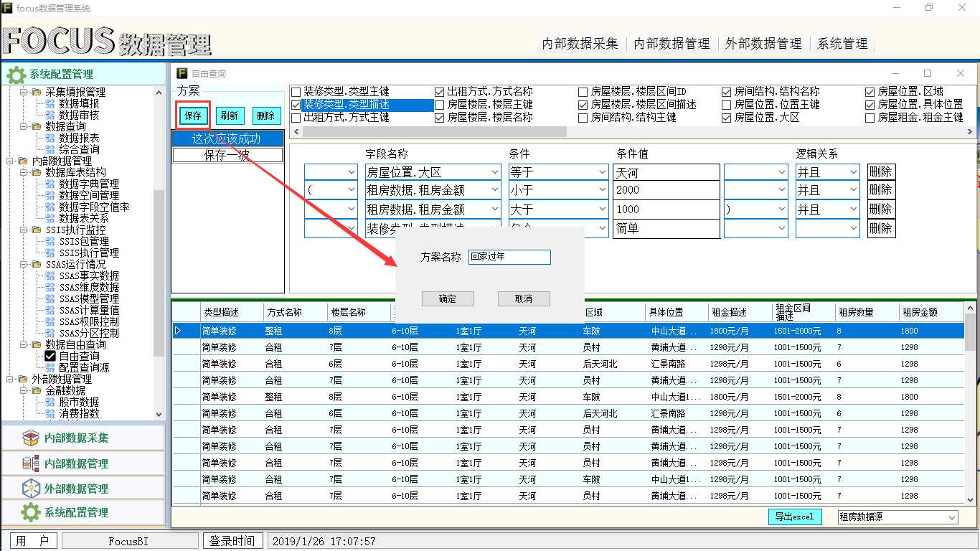The width and height of the screenshot is (980, 551).
Task: Open the 等于 condition dropdown
Action: (603, 172)
